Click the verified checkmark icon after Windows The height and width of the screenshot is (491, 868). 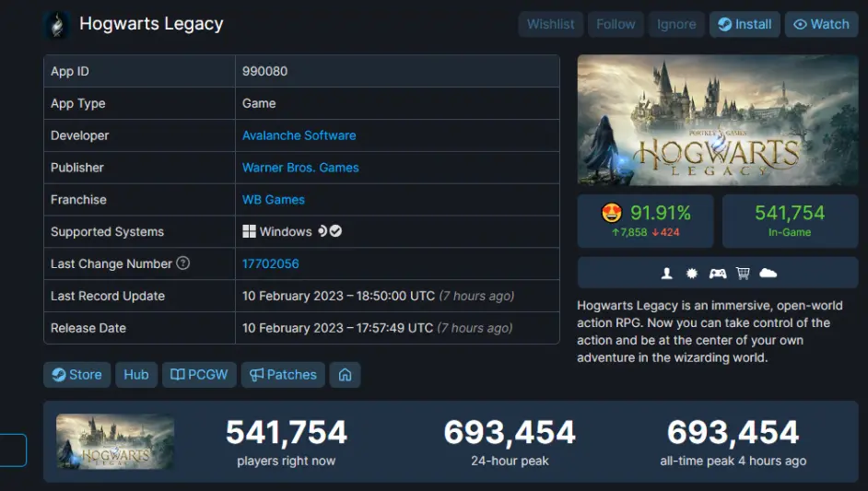coord(335,231)
